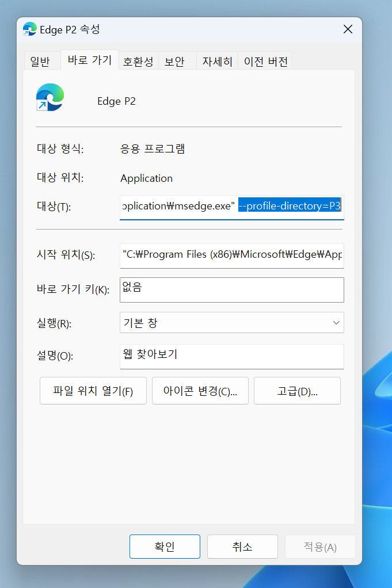The height and width of the screenshot is (588, 392).
Task: Click the 아이콘 변경(C)... button
Action: 200,391
